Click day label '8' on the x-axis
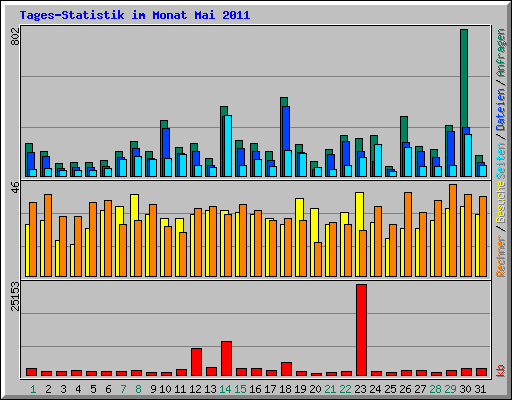Screen dimensions: 512x400 pos(138,389)
